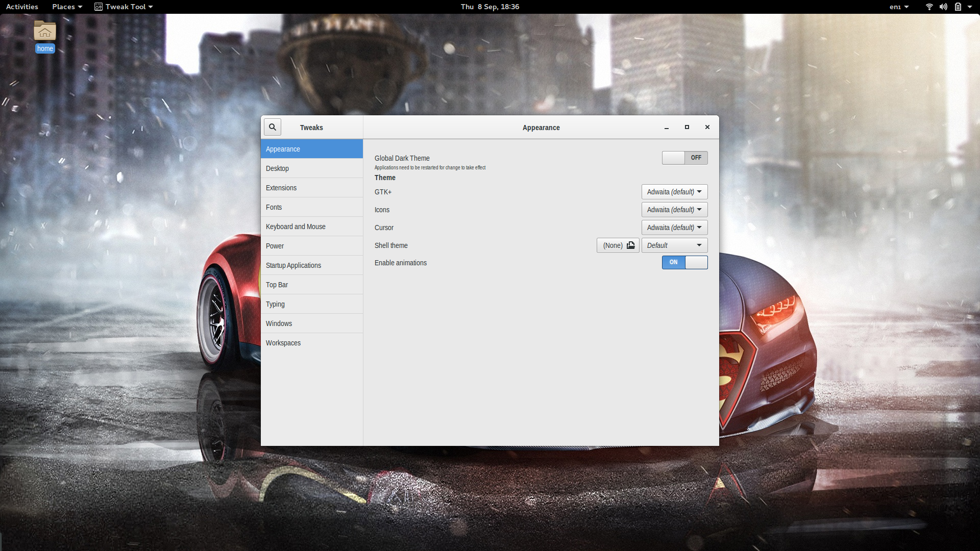
Task: Open the Shell theme Default dropdown
Action: point(675,245)
